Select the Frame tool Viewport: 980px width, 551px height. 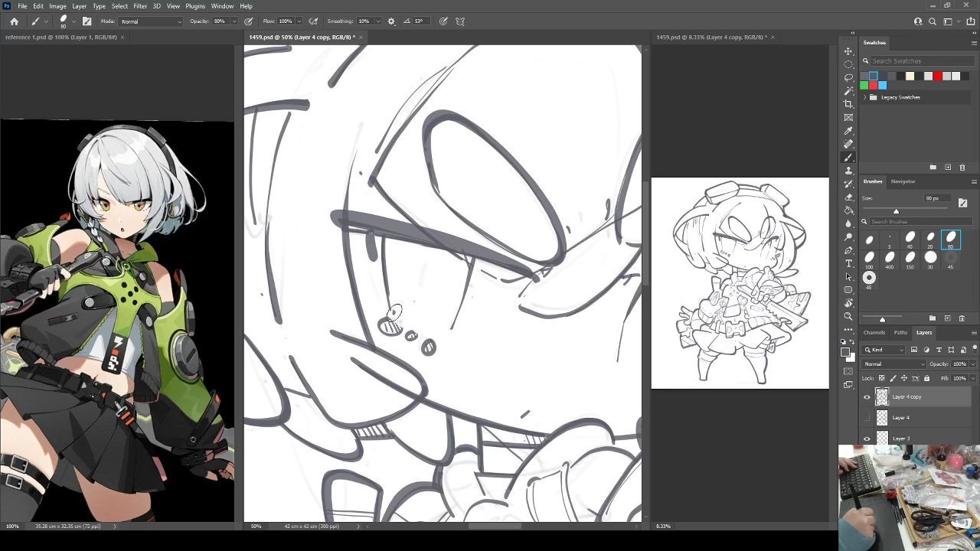[x=848, y=117]
